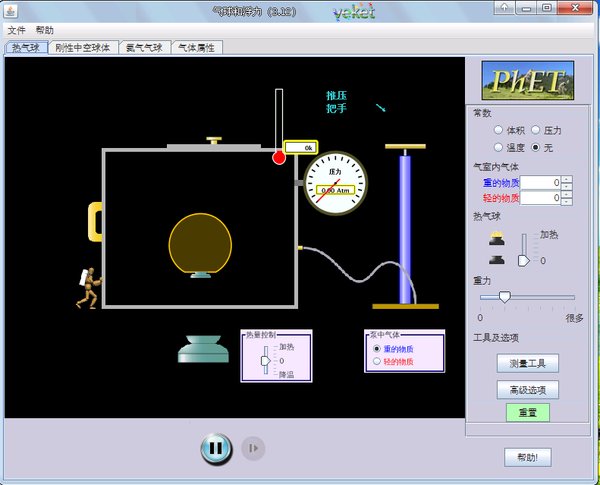The height and width of the screenshot is (485, 600).
Task: Choose 轻的物质 in pump gas panel
Action: point(377,361)
